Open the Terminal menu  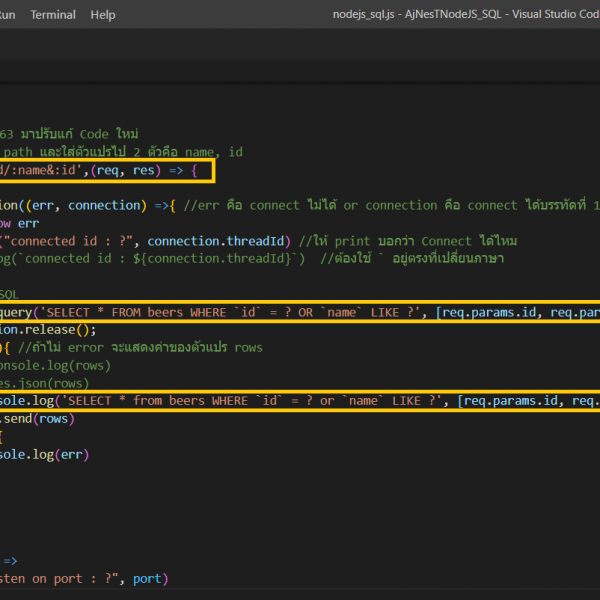pos(52,15)
